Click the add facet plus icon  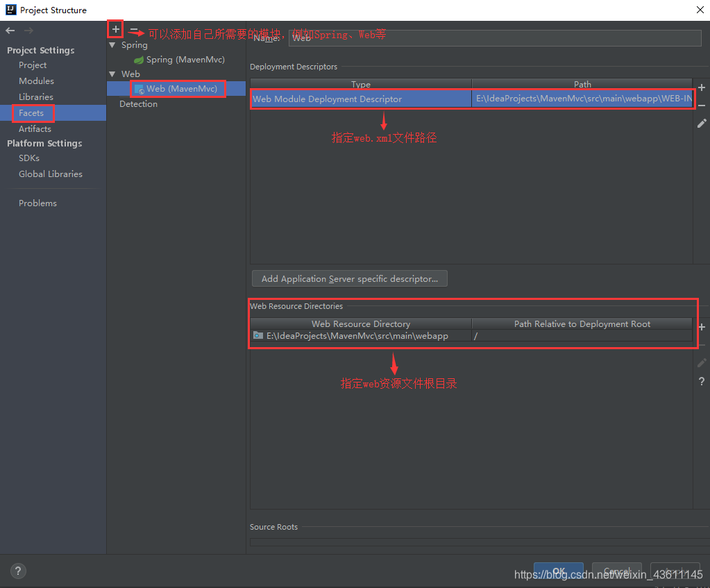click(x=115, y=29)
